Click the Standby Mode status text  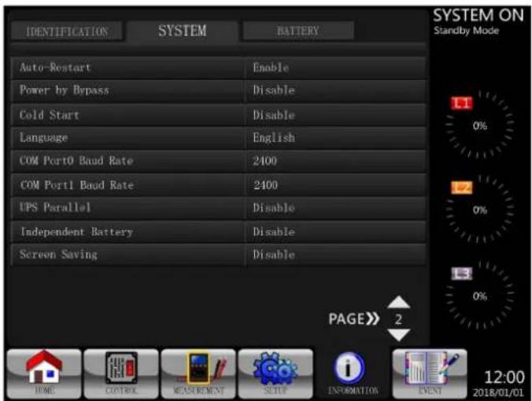(x=467, y=31)
